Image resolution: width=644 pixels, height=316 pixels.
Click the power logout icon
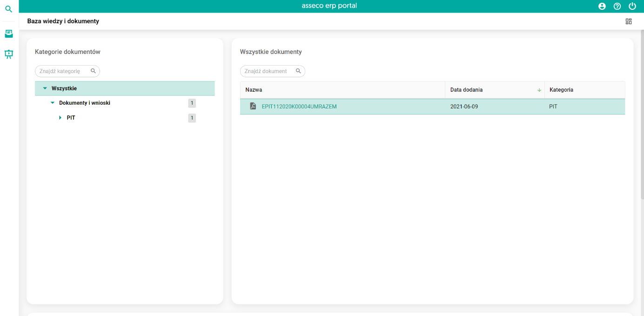tap(632, 6)
